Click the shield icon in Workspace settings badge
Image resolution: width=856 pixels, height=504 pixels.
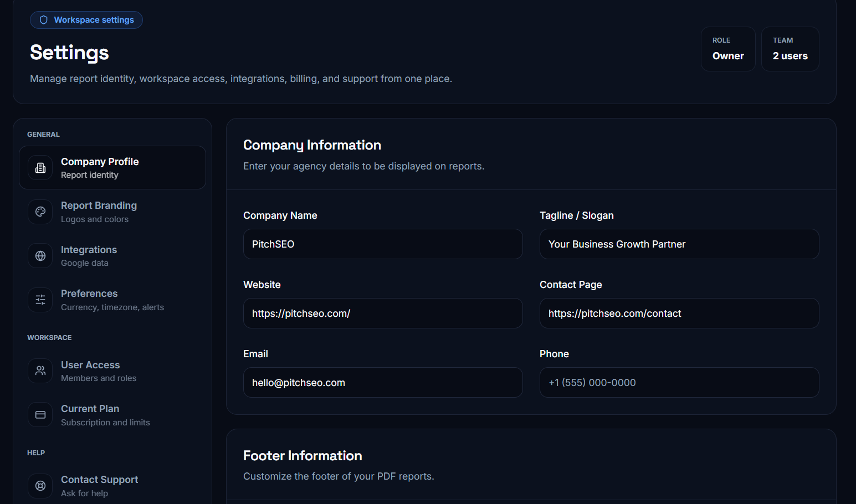click(x=44, y=20)
